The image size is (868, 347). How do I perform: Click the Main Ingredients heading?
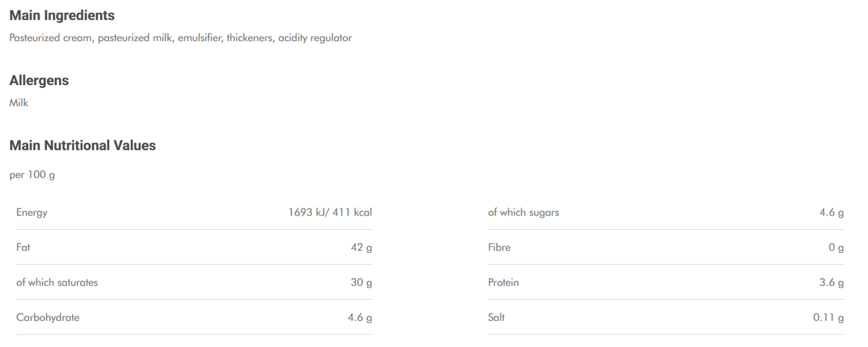62,15
